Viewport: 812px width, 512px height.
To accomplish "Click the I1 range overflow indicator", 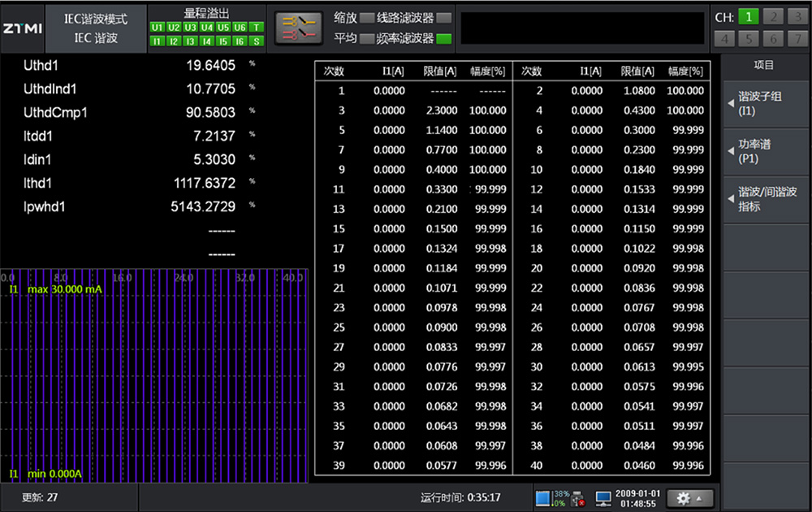I will (158, 41).
